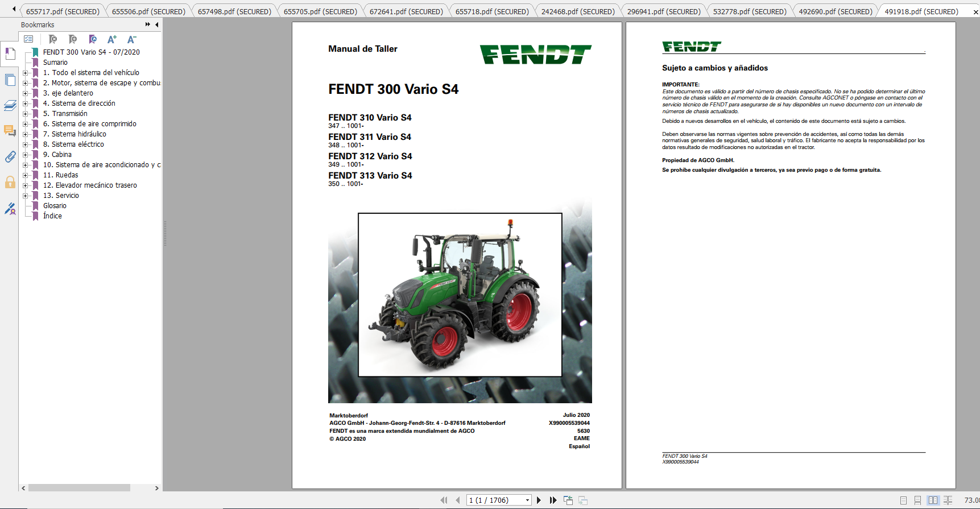Click the previous view icon
The height and width of the screenshot is (509, 980).
point(568,500)
